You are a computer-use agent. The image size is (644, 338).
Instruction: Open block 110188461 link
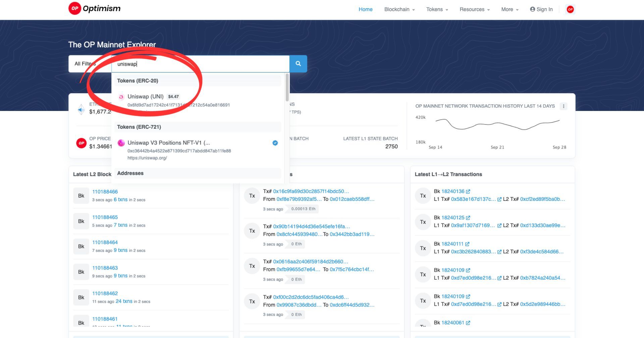105,319
